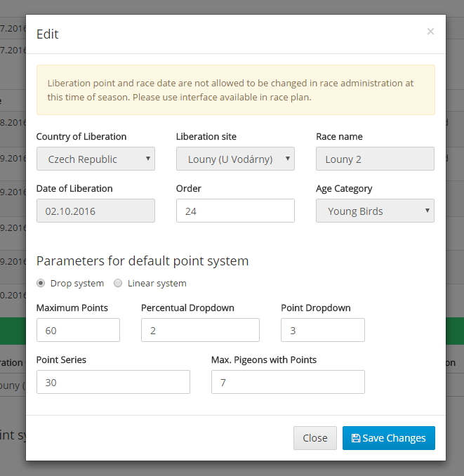Close the Edit dialog with X icon
464x476 pixels.
[x=430, y=32]
